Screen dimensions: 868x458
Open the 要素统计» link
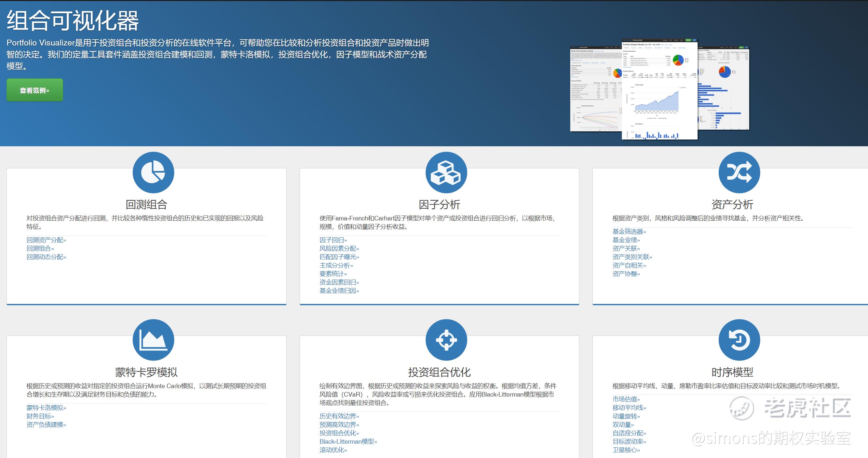[333, 274]
